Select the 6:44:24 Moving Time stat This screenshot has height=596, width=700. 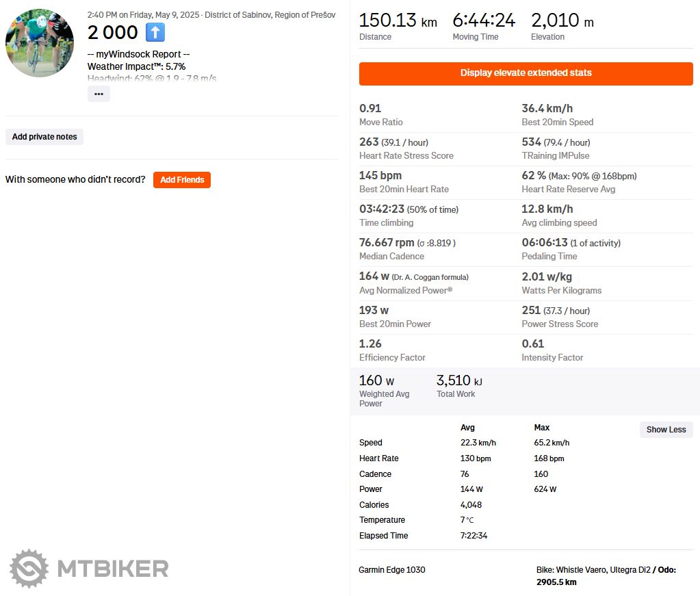pyautogui.click(x=484, y=21)
